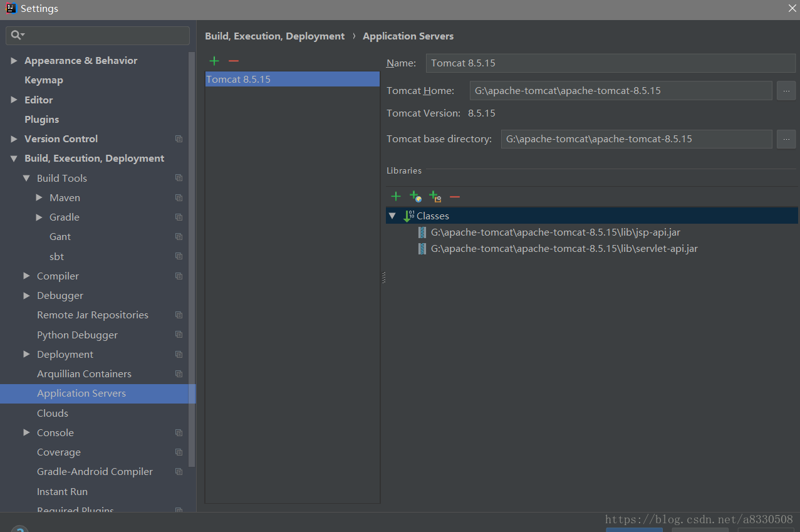This screenshot has height=532, width=800.
Task: Click the project-level icon beside Python Debugger
Action: tap(179, 335)
